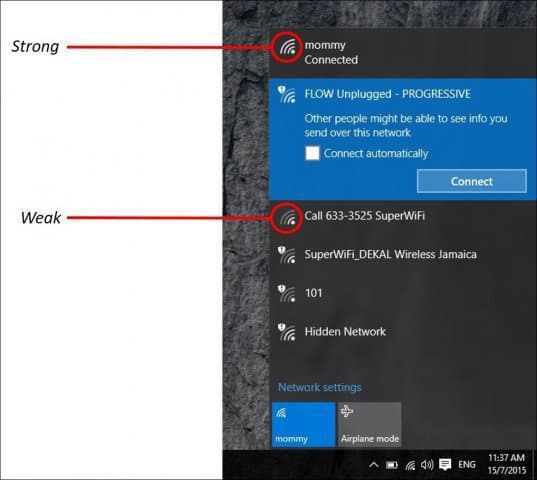Viewport: 537px width, 480px height.
Task: Open the battery status tray icon
Action: click(x=392, y=465)
